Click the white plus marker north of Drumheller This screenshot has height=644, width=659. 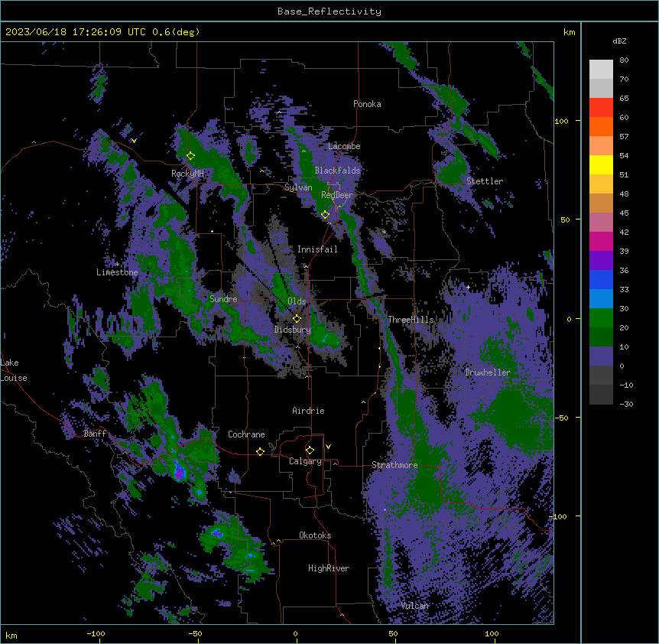(x=468, y=287)
